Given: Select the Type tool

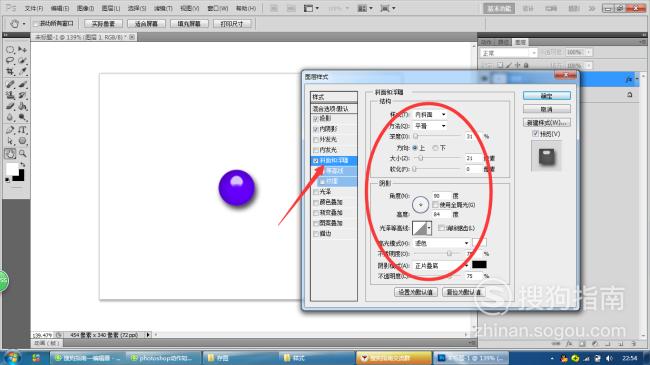Looking at the screenshot, I should [x=22, y=130].
